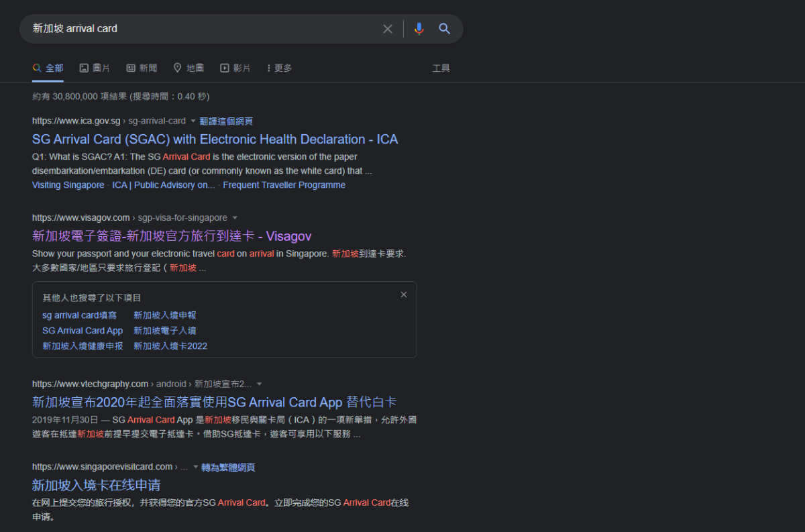
Task: Clear the search box with the X icon
Action: [x=388, y=29]
